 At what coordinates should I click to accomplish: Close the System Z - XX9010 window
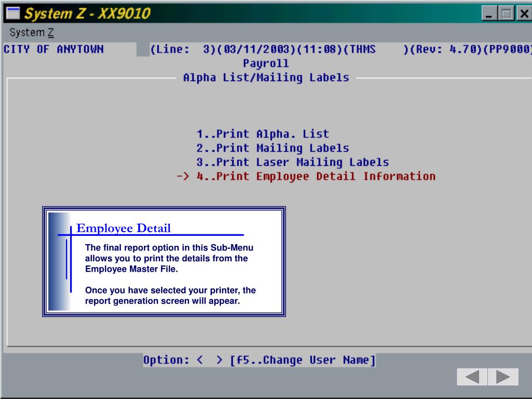coord(523,14)
